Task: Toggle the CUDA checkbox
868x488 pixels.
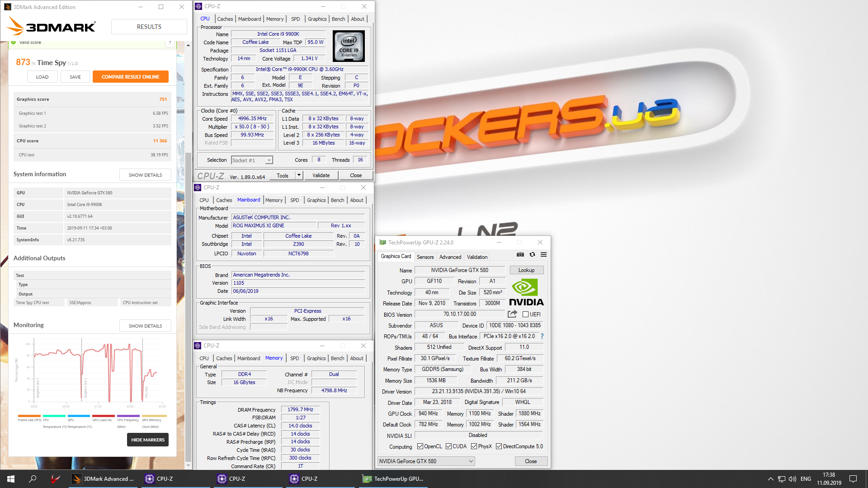Action: coord(449,446)
